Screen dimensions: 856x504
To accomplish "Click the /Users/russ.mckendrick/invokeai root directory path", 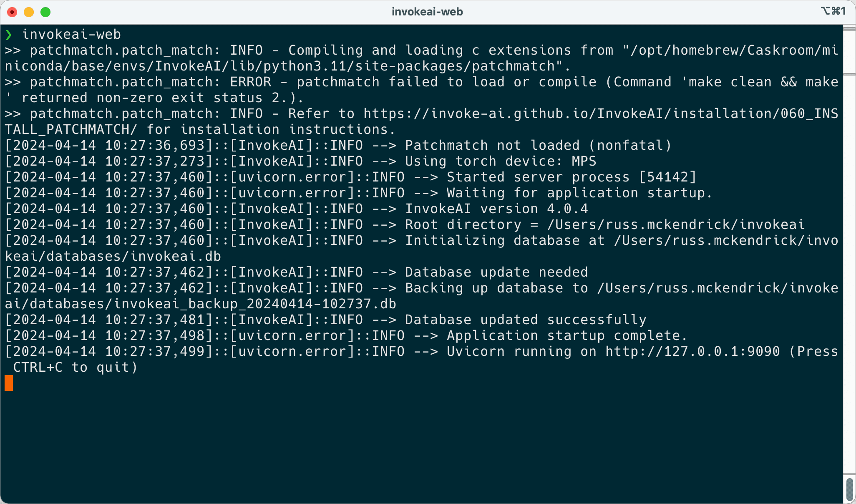I will click(676, 225).
